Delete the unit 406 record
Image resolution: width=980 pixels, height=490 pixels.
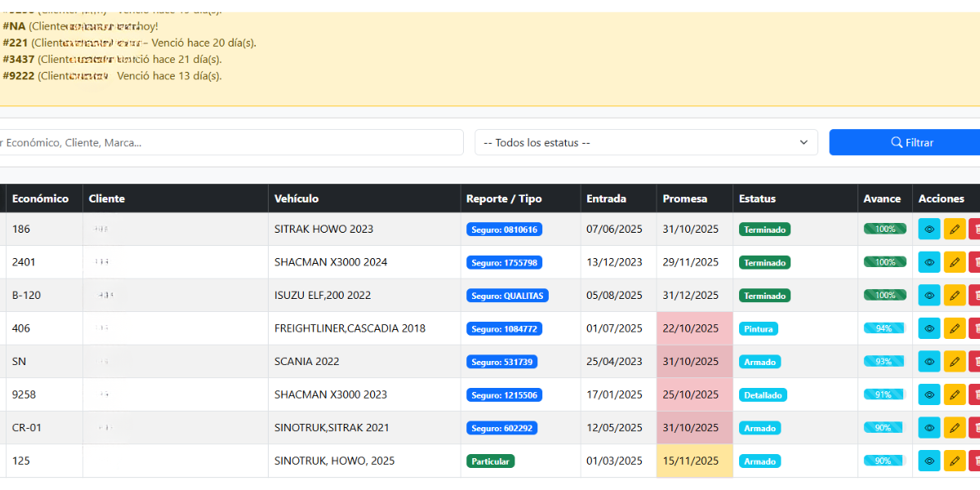pos(976,328)
